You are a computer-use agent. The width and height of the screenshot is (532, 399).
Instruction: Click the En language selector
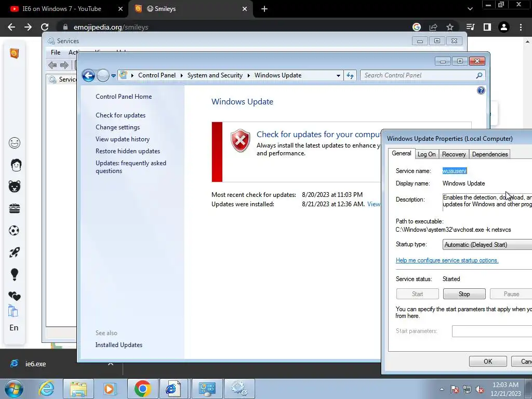point(14,328)
